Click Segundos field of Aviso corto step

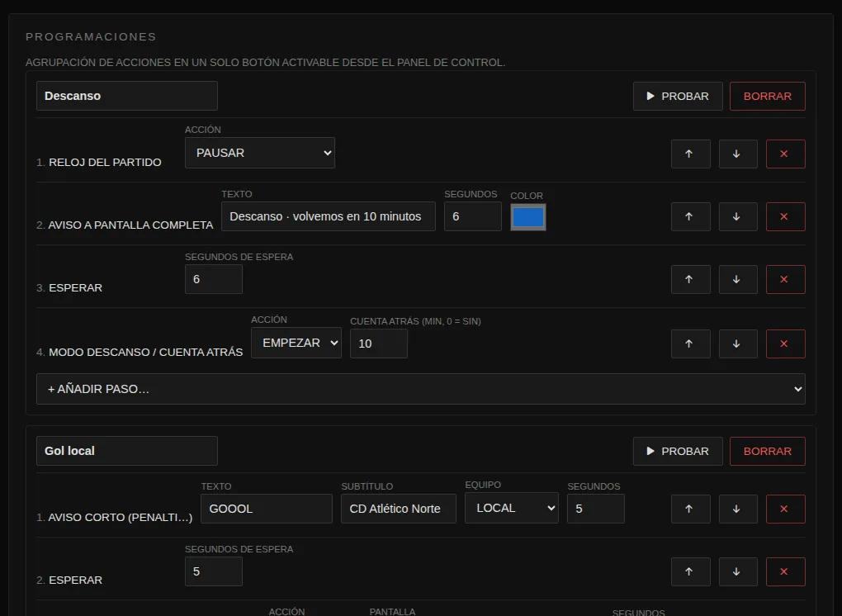coord(595,509)
